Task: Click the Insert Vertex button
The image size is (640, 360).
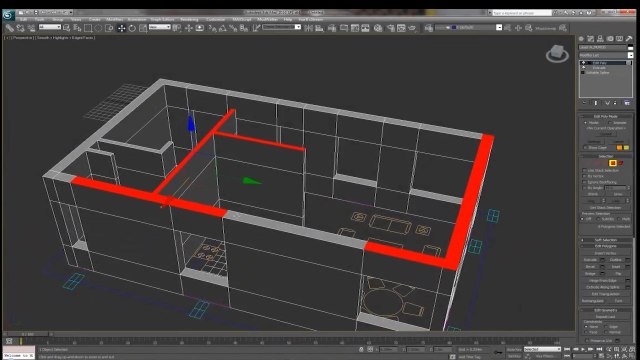Action: point(605,253)
